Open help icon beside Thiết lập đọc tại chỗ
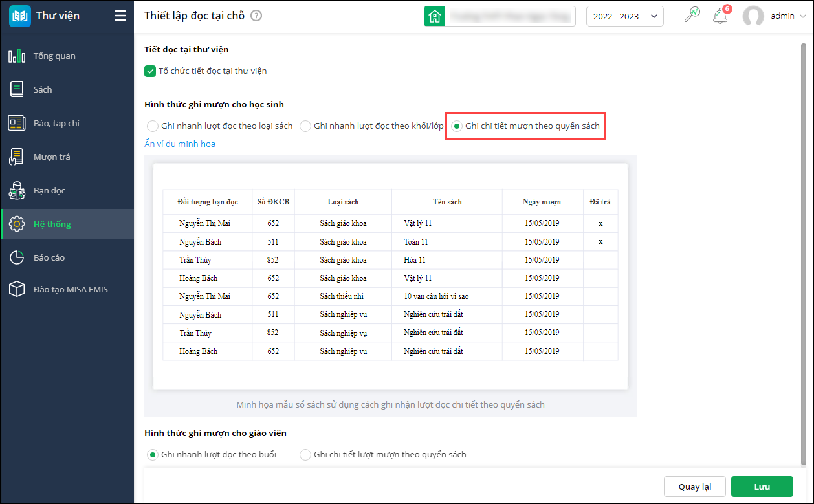The height and width of the screenshot is (504, 814). coord(256,16)
